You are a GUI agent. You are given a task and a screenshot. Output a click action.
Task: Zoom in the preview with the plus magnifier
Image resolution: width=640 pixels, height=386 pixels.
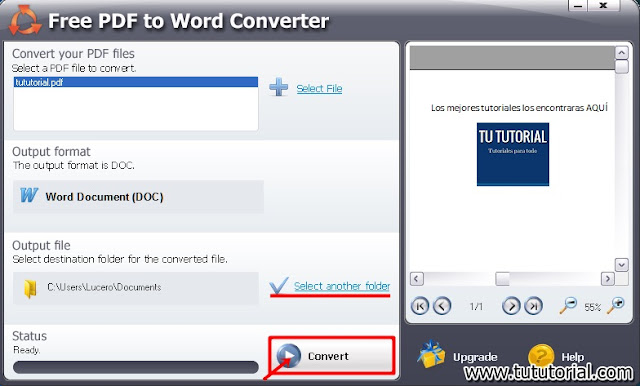[616, 305]
